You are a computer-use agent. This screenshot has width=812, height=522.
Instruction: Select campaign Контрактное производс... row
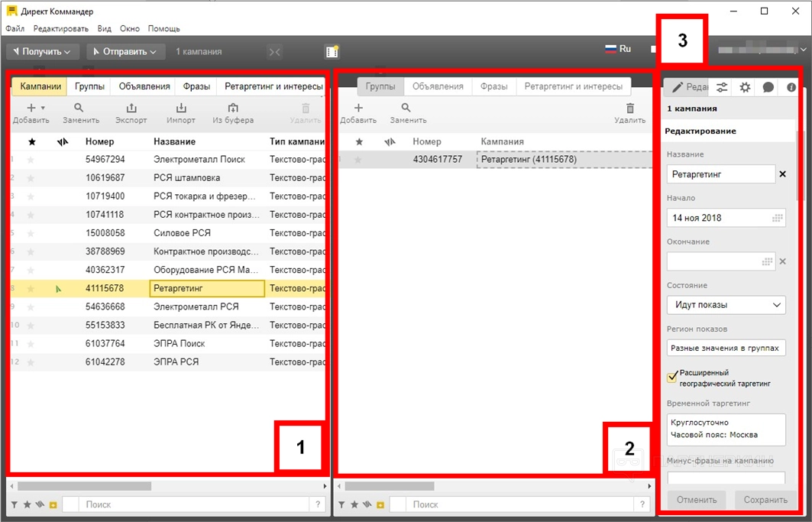(x=168, y=251)
